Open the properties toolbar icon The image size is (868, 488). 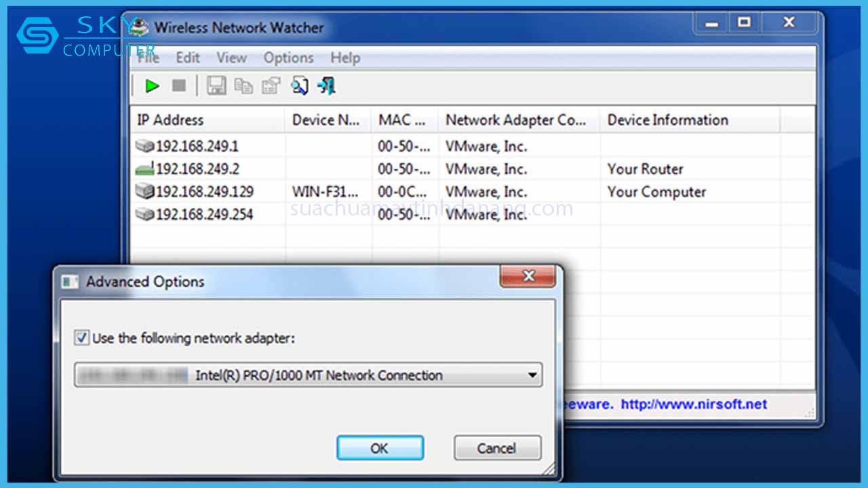pos(271,85)
